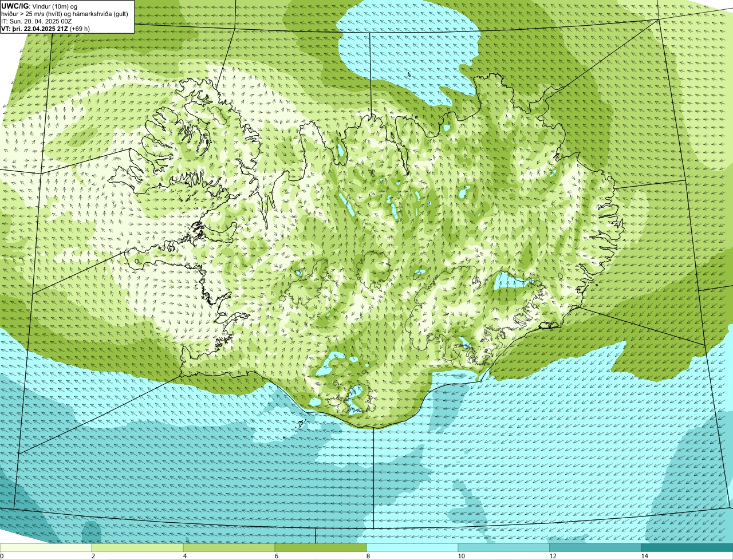Pick the 12–14 m/s teal legend swatch

(596, 547)
